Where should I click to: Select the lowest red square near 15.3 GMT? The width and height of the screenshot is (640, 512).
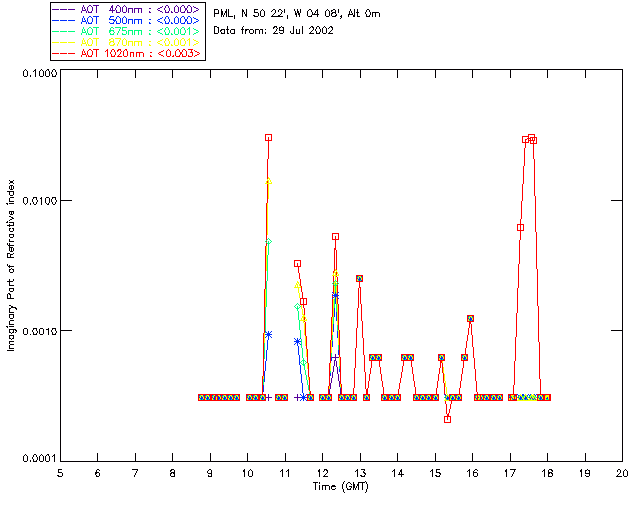(x=447, y=419)
